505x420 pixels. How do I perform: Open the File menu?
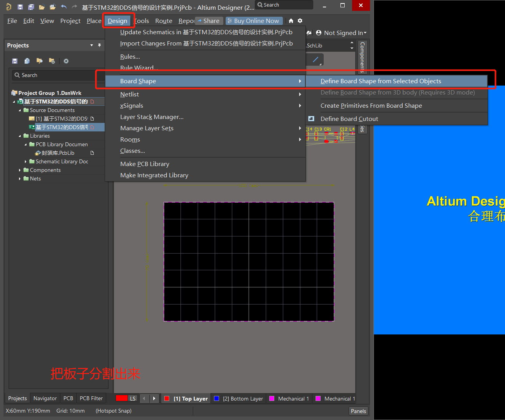[12, 21]
